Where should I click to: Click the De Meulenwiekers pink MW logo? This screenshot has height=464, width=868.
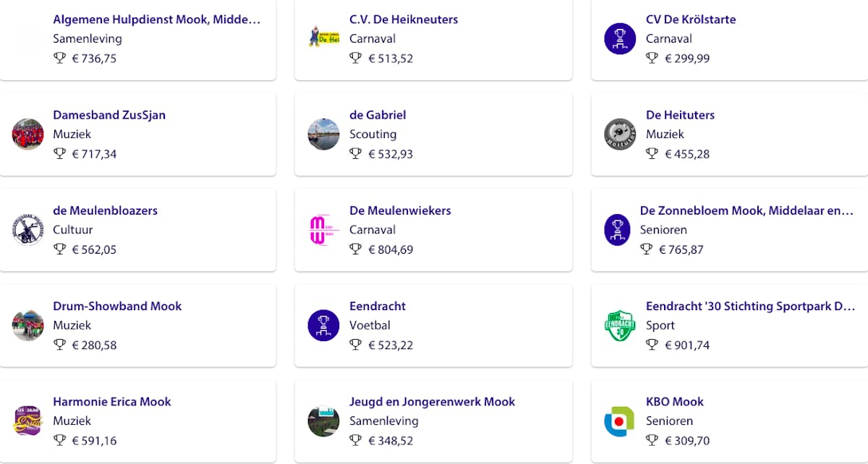[x=323, y=230]
